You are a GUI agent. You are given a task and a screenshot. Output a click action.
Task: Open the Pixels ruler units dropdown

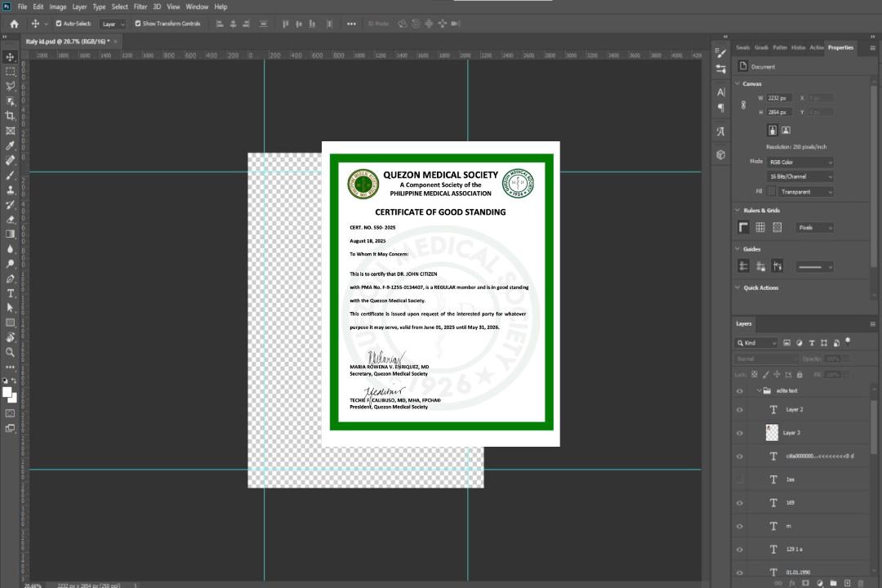tap(814, 228)
